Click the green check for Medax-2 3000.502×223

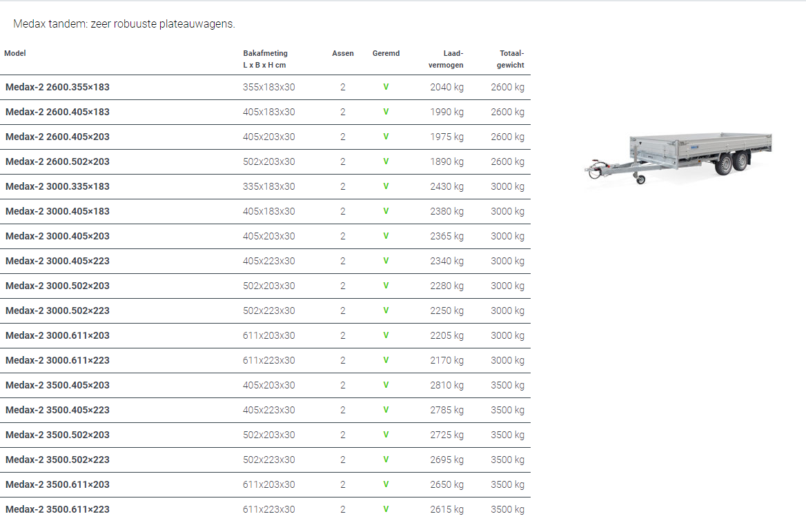tap(386, 311)
